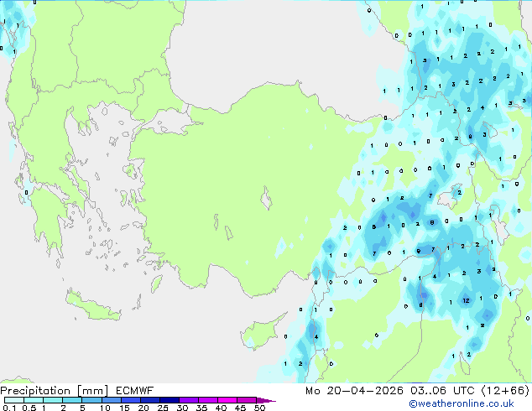The width and height of the screenshot is (532, 411).
Task: Click the "03..06 UTC" time range text
Action: point(442,391)
